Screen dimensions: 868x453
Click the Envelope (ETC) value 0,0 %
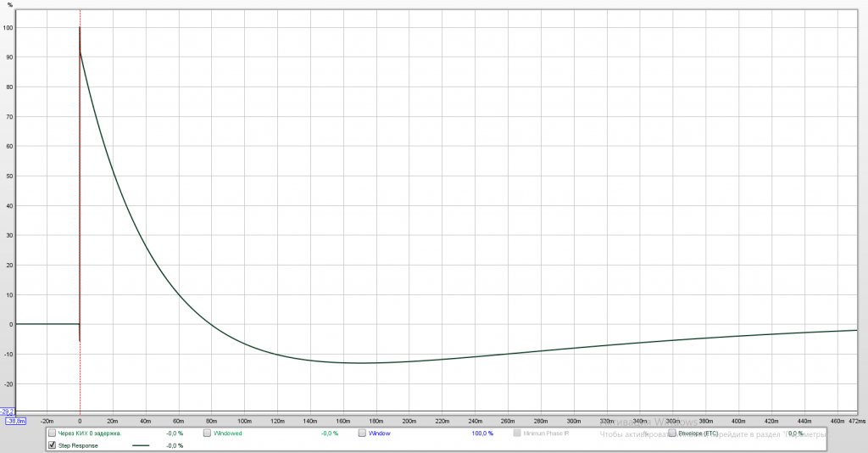tap(795, 433)
